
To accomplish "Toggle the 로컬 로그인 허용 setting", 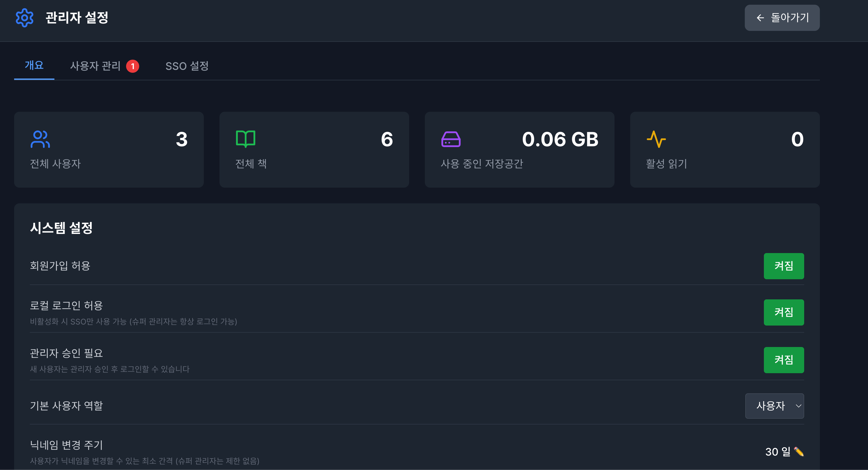I will (784, 312).
